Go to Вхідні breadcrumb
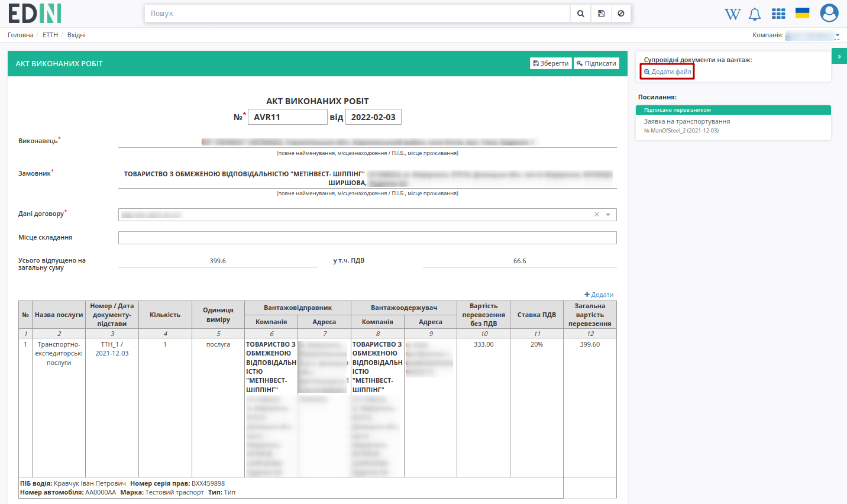 pyautogui.click(x=76, y=35)
